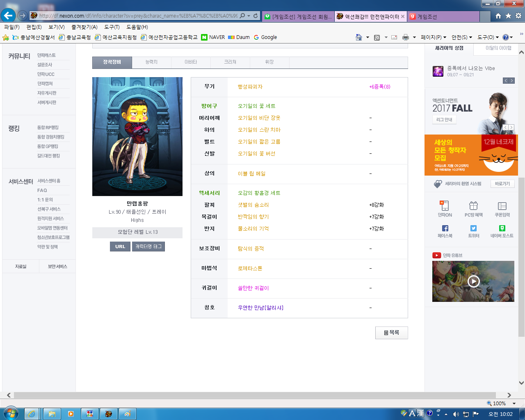Open 즐겨찾기(A) menu
This screenshot has width=525, height=420.
point(84,27)
